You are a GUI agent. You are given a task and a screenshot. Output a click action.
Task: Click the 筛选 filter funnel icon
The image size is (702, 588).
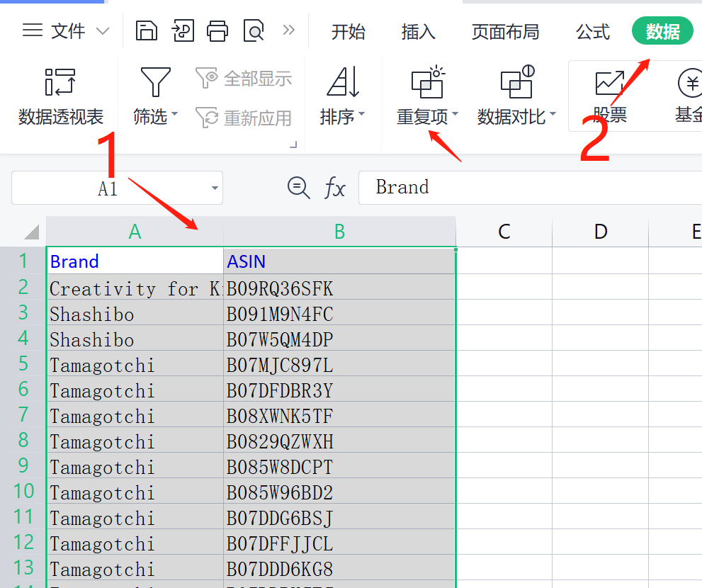click(155, 82)
